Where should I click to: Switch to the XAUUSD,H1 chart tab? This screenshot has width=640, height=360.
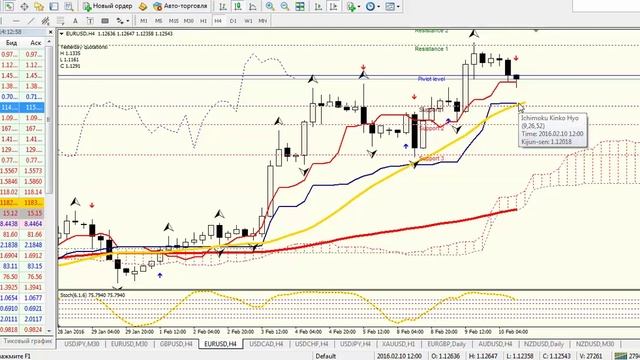[x=399, y=344]
